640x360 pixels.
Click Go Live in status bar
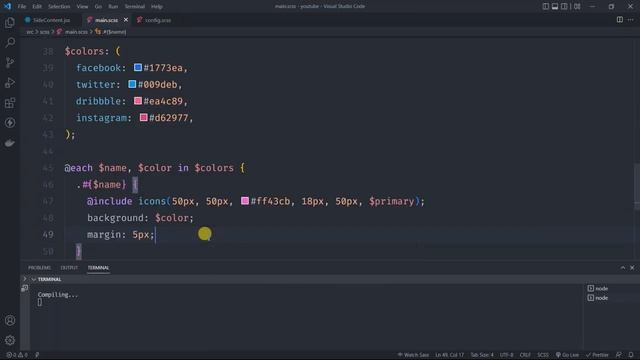pos(567,355)
